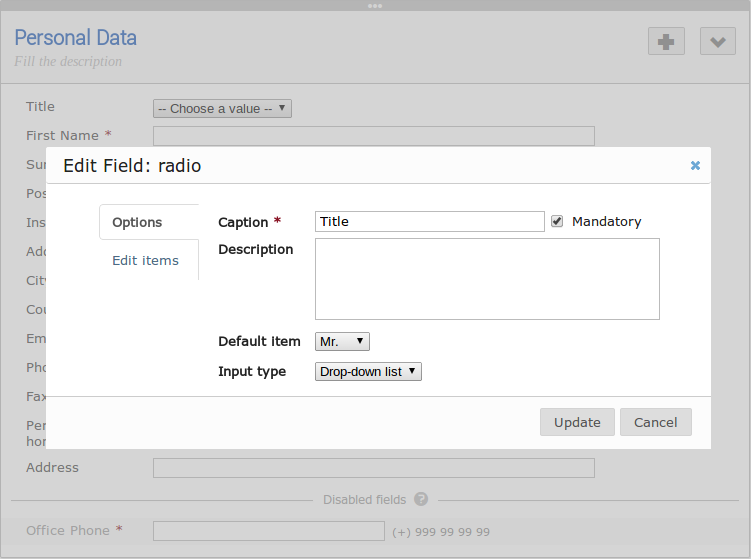Click the First Name input field
This screenshot has height=559, width=751.
click(374, 136)
